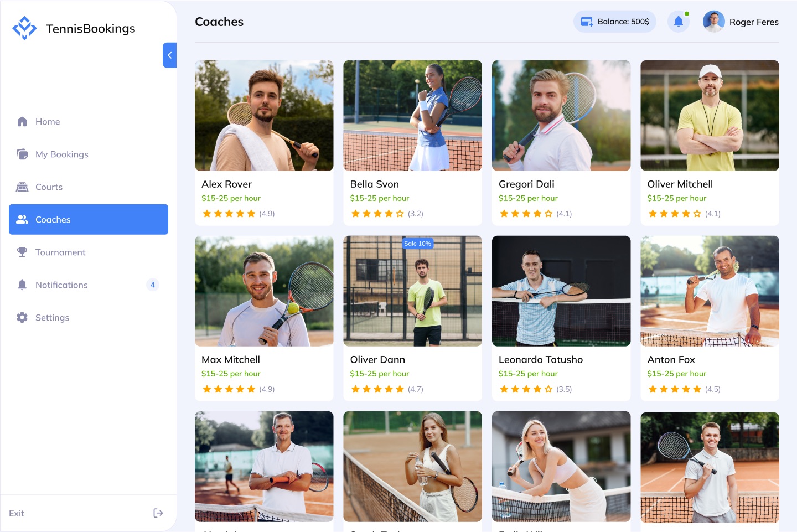Click the TennisBookings logo icon
This screenshot has height=532, width=797.
tap(24, 28)
